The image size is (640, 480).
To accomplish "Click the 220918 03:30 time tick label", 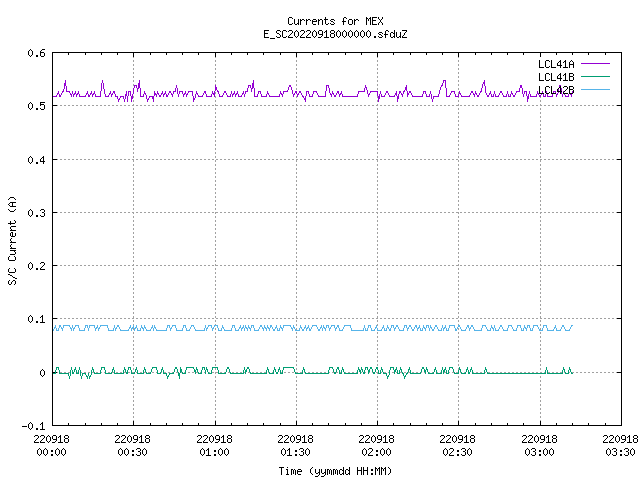I will pyautogui.click(x=620, y=445).
